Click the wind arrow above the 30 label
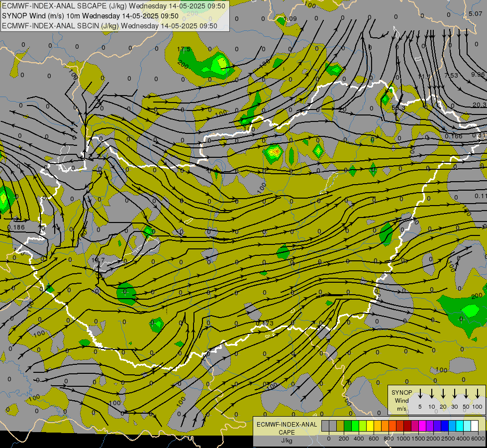This screenshot has width=487, height=448. [x=455, y=394]
